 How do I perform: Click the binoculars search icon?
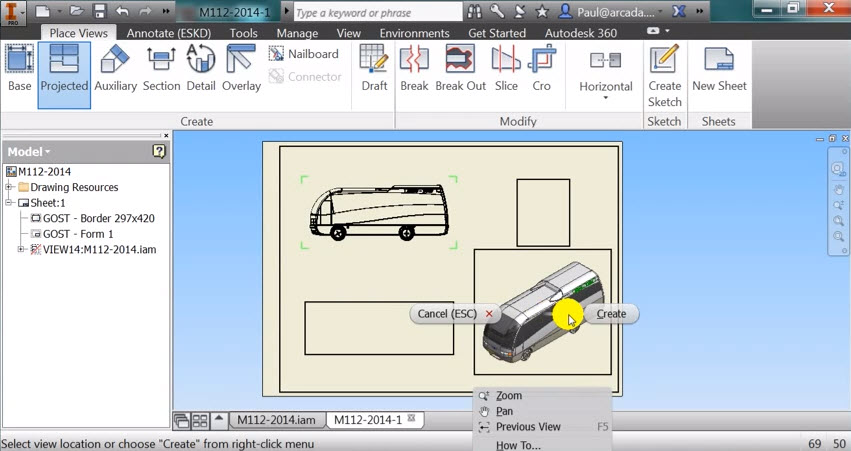474,11
